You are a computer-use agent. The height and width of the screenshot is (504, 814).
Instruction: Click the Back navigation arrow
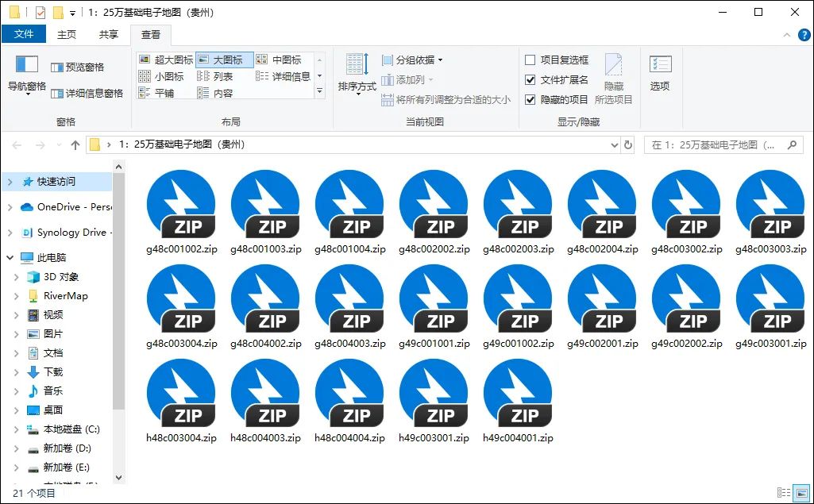[17, 144]
